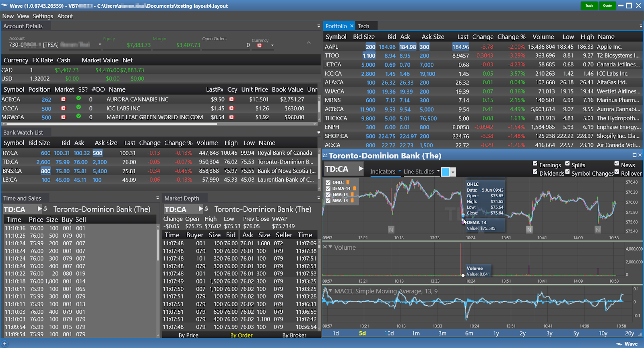
Task: Click the chart icon beside the Toronto-Dominion Bank title
Action: pos(325,155)
